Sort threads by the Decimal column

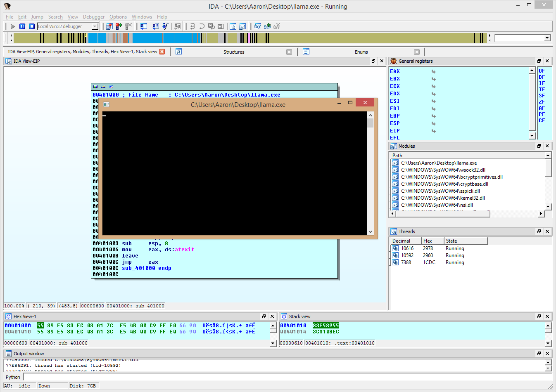[406, 241]
